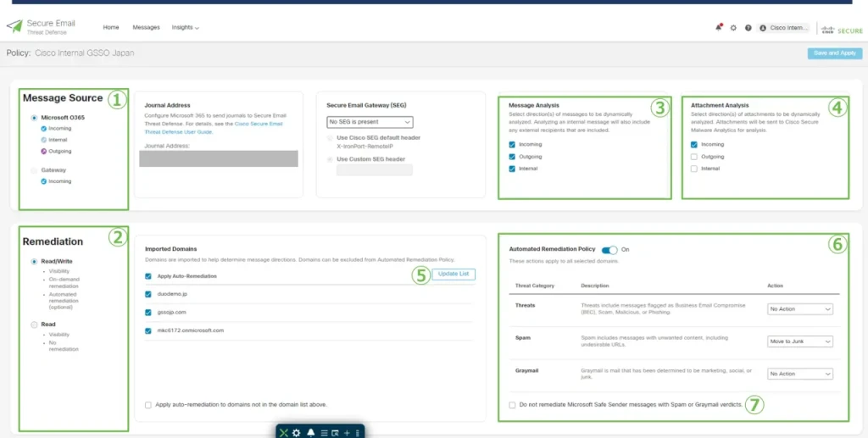The image size is (868, 438).
Task: Open Threats action dropdown
Action: pyautogui.click(x=800, y=309)
